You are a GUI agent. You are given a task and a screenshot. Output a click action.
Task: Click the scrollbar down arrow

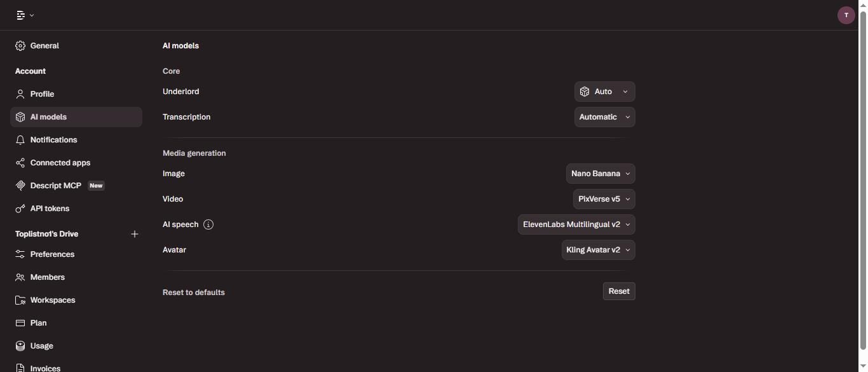[863, 366]
